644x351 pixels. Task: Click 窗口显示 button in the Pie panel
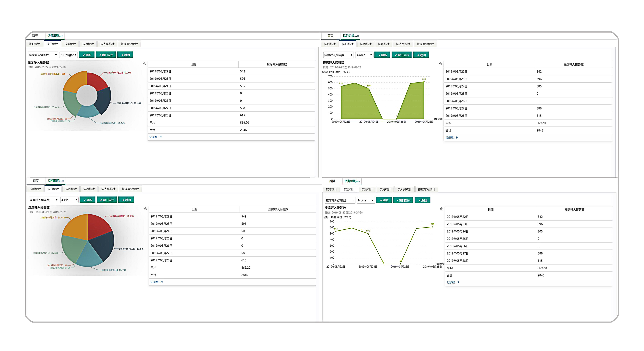107,200
